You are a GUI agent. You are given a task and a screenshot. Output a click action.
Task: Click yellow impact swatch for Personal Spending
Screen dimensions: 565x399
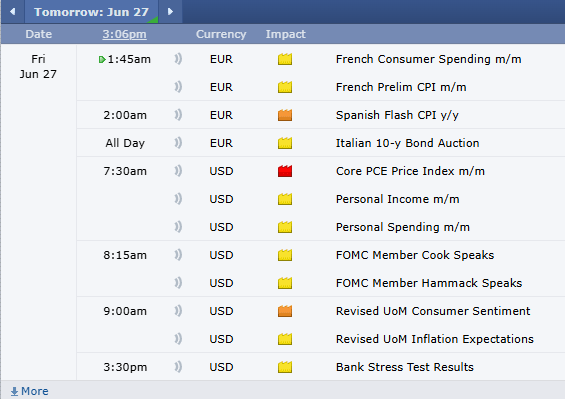[285, 227]
